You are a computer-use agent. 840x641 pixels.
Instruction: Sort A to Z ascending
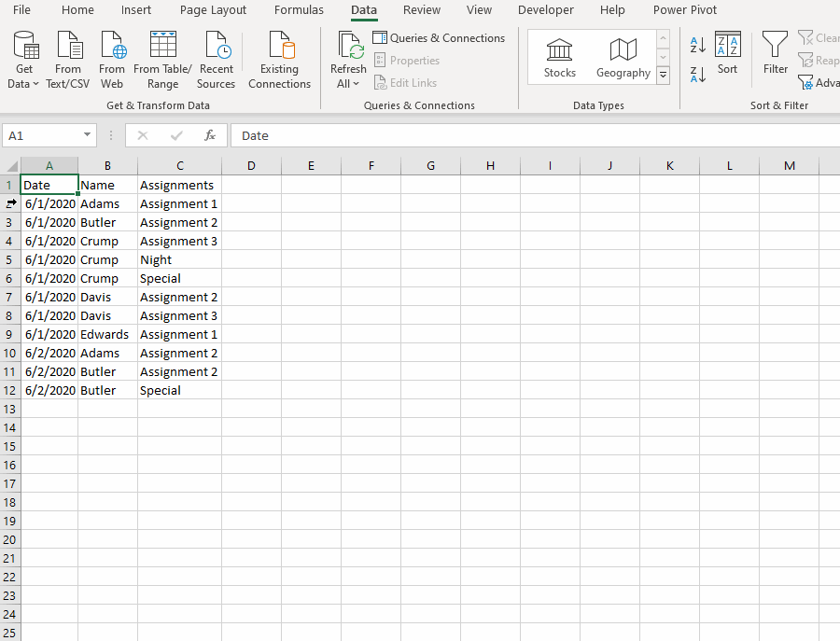697,45
